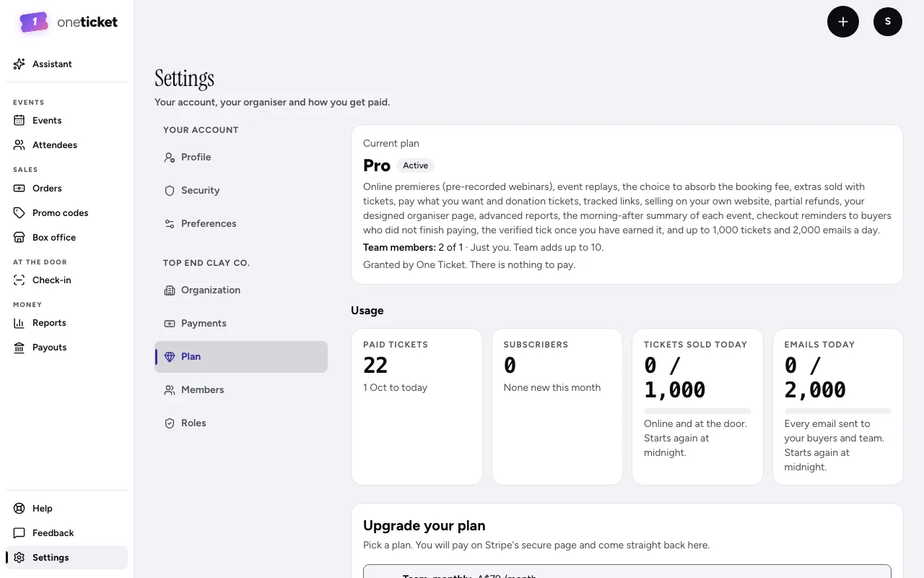Click the Orders ticket icon
Image resolution: width=924 pixels, height=578 pixels.
(x=19, y=189)
